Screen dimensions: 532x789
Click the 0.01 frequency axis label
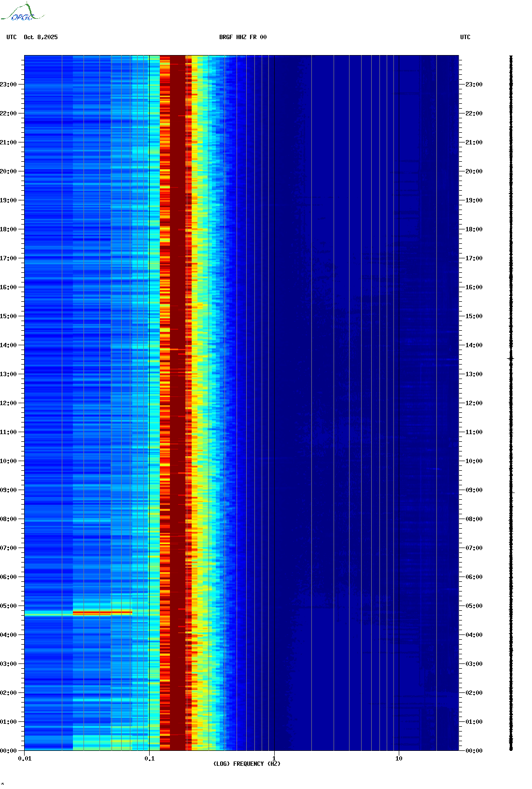[25, 759]
